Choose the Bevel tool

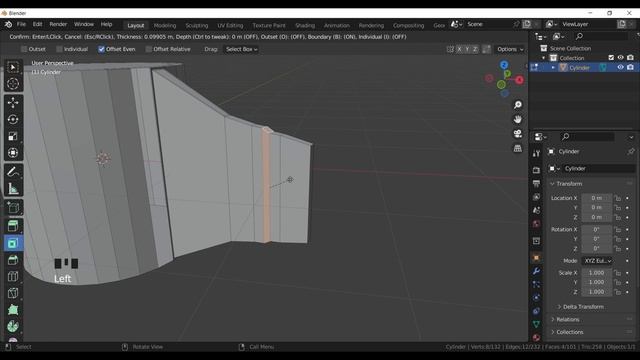pos(13,260)
